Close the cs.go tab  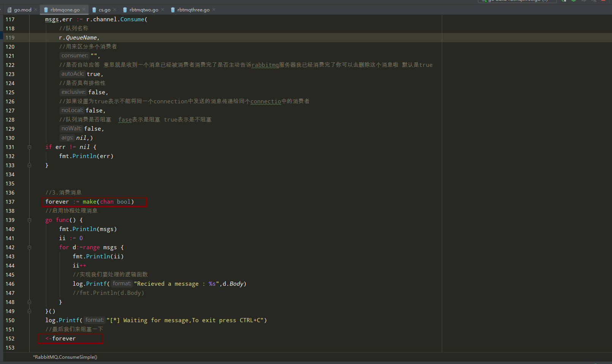[x=115, y=9]
